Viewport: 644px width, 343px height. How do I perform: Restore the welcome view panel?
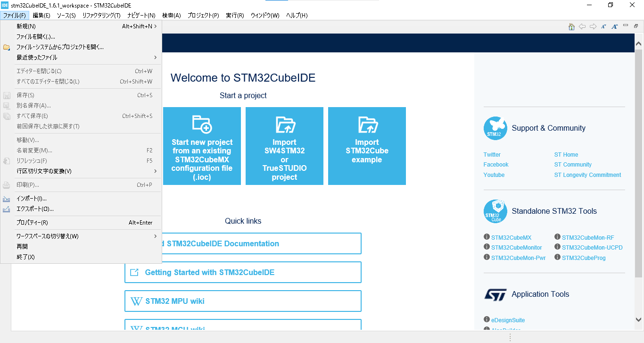(636, 26)
